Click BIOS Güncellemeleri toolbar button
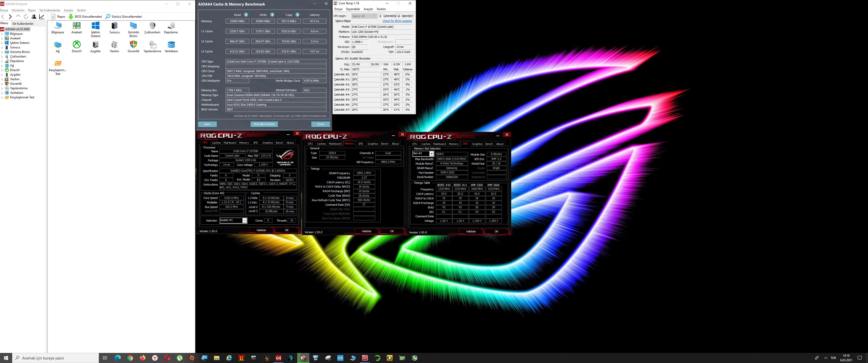This screenshot has width=868, height=363. [x=85, y=16]
